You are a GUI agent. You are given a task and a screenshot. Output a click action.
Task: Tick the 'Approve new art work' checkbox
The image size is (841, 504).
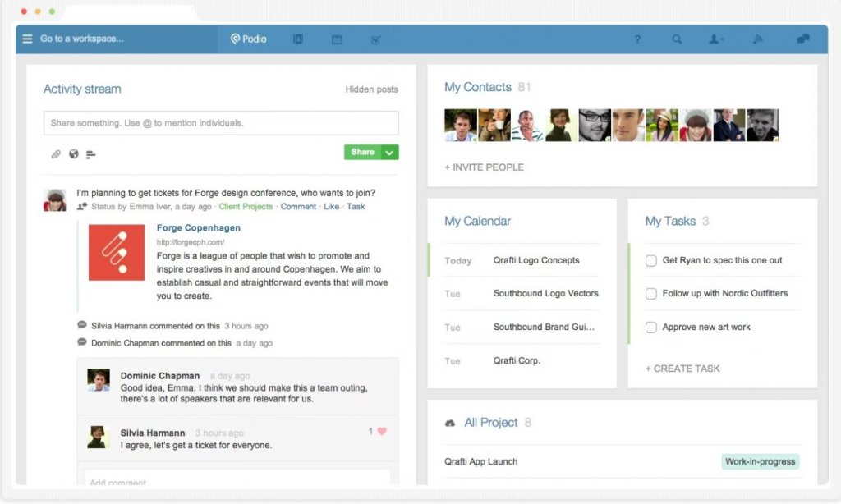[651, 327]
